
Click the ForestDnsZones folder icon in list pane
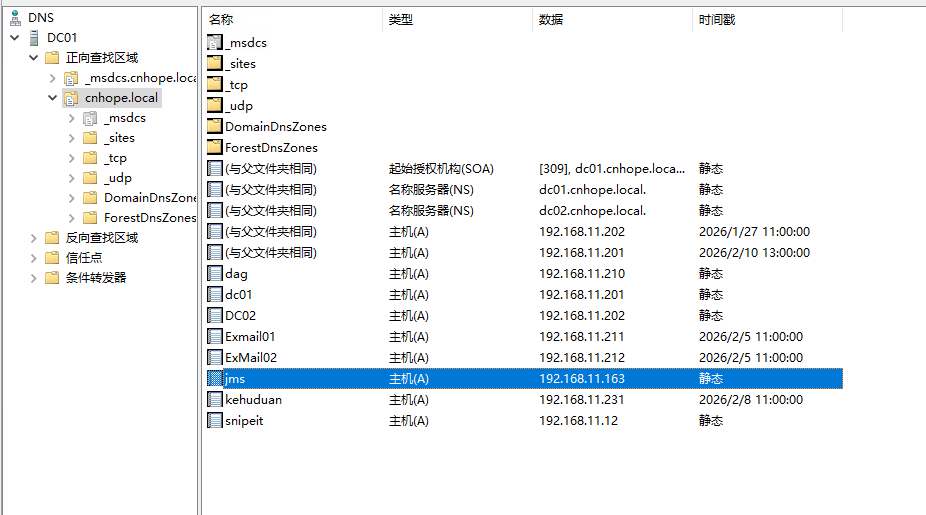click(x=215, y=147)
